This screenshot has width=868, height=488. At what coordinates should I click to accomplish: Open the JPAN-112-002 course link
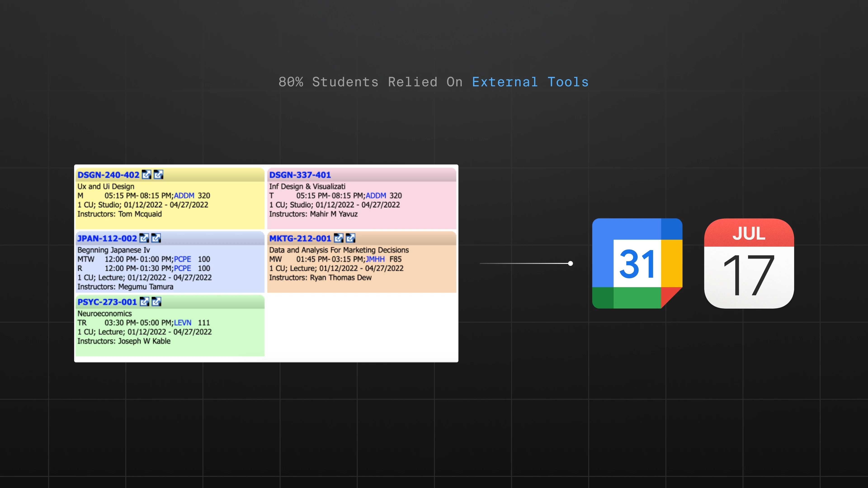point(107,238)
